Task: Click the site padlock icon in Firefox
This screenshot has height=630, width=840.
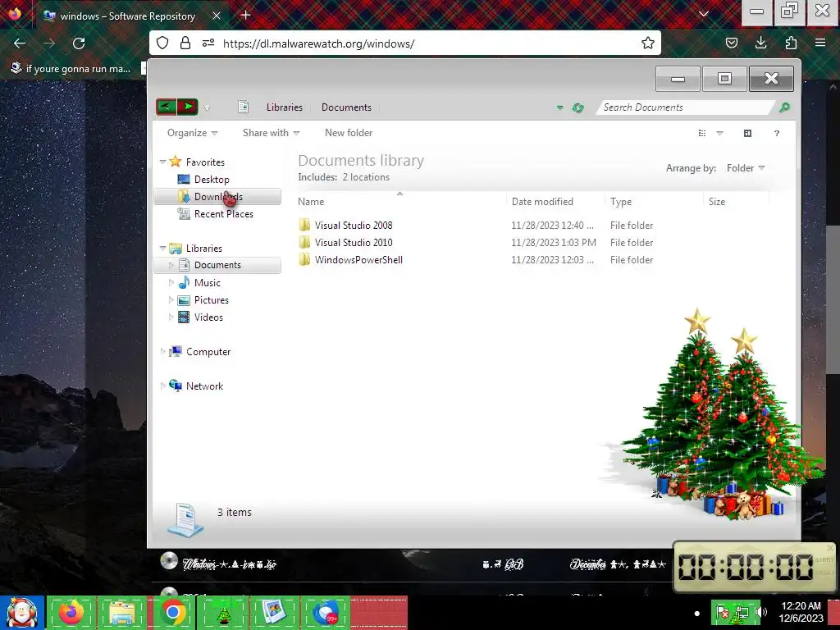Action: [185, 43]
